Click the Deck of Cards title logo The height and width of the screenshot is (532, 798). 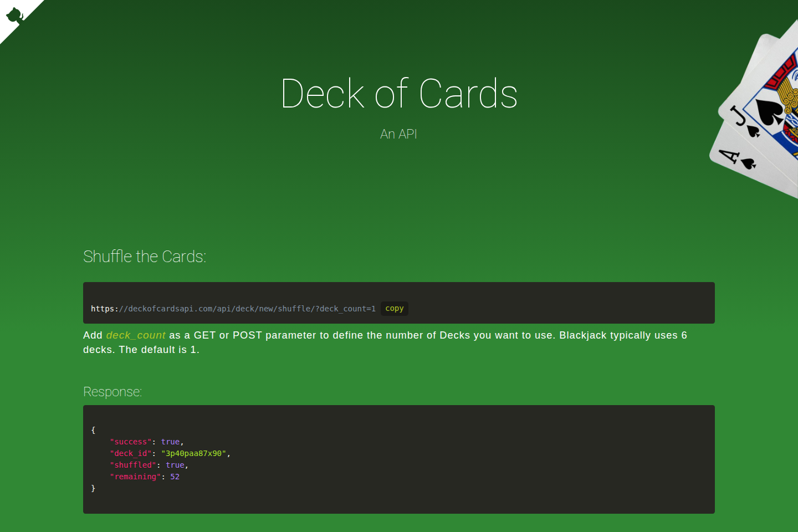coord(399,94)
